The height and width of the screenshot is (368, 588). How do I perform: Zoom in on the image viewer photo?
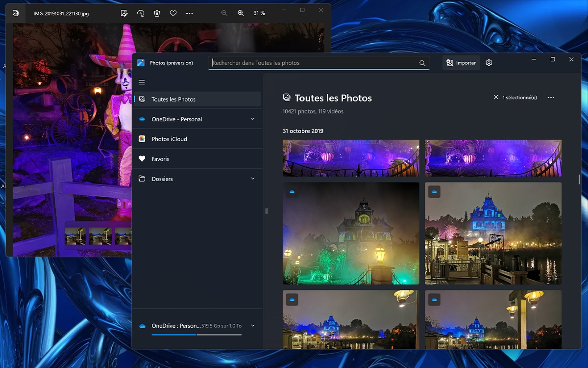241,13
